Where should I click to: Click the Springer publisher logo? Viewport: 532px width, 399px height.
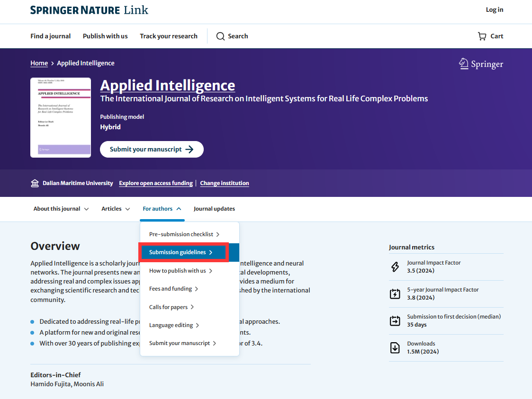(481, 63)
